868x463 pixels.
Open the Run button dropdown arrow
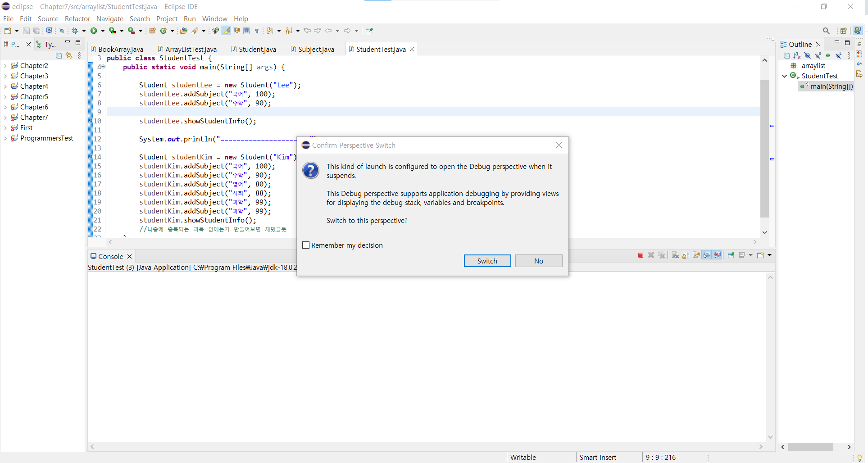click(103, 31)
